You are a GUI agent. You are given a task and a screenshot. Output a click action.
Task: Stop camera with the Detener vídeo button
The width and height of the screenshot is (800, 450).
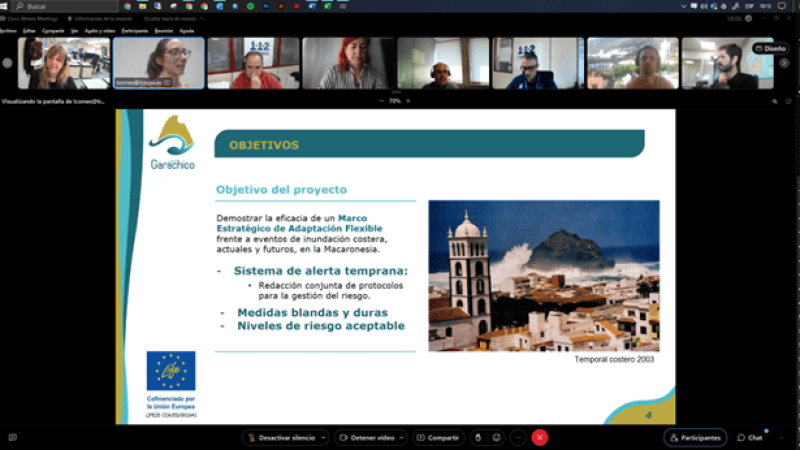tap(367, 438)
